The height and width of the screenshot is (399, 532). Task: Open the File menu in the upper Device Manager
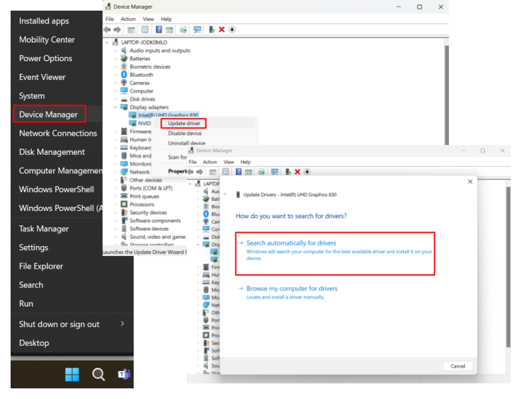click(x=110, y=19)
